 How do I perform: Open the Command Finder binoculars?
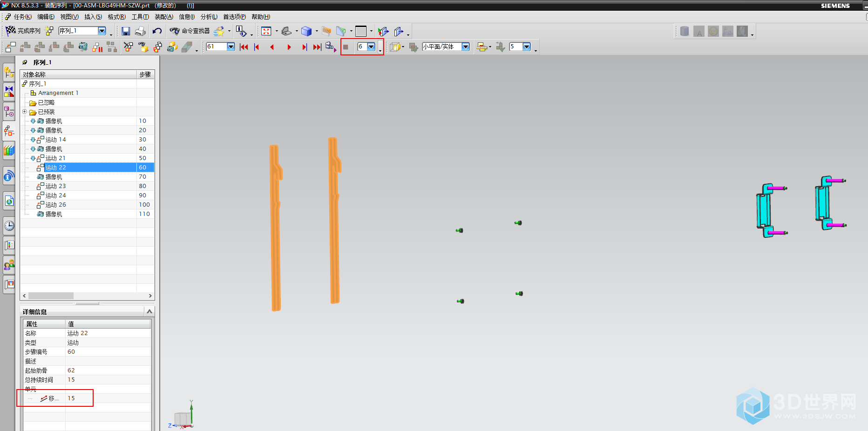click(x=175, y=31)
